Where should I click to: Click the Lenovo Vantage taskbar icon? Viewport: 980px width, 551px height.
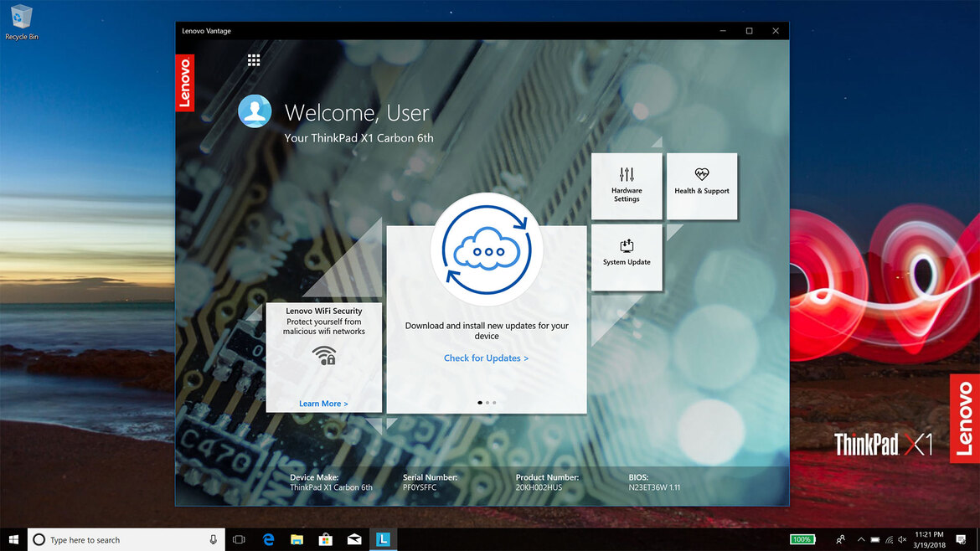[x=383, y=539]
